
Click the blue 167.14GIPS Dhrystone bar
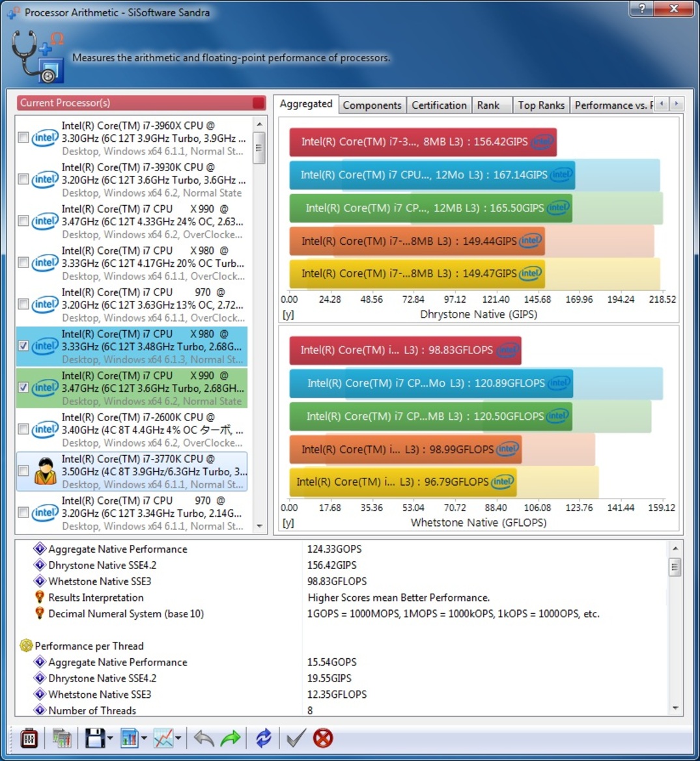[432, 174]
